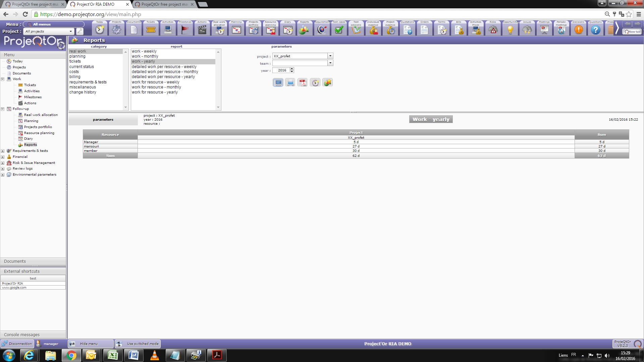
Task: Select 'work - monthly' report
Action: click(x=145, y=56)
